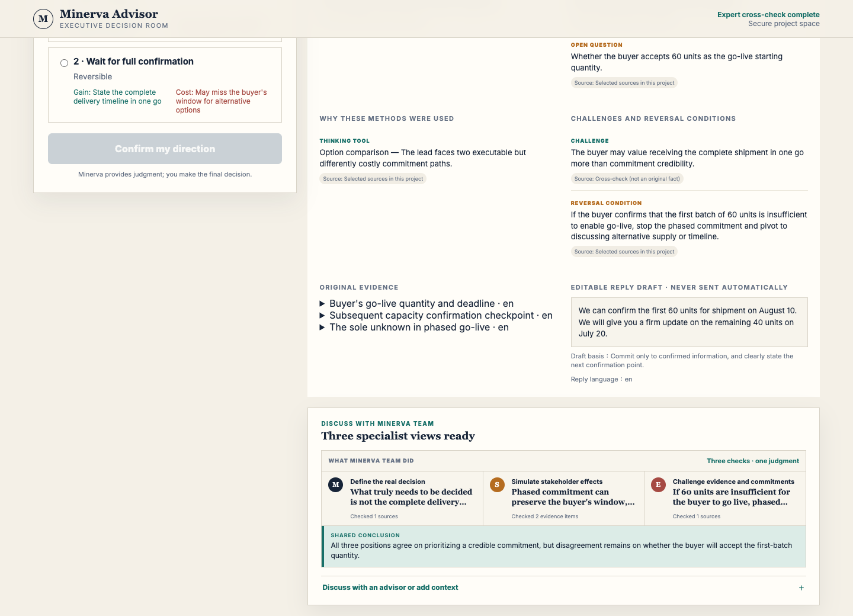The width and height of the screenshot is (853, 616).
Task: Open Simulate stakeholder effects specialist card
Action: [x=563, y=498]
